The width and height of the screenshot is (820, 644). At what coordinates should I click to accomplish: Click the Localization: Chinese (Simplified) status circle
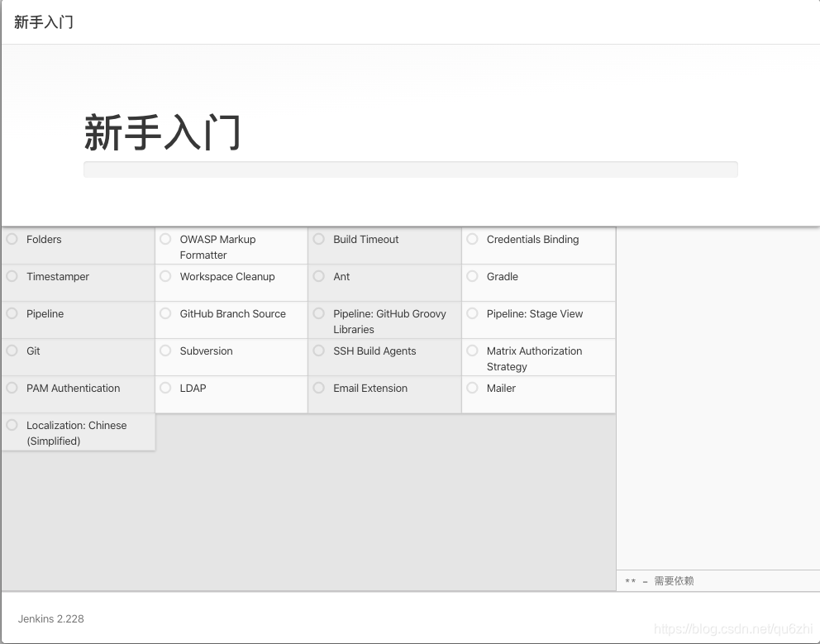[12, 425]
